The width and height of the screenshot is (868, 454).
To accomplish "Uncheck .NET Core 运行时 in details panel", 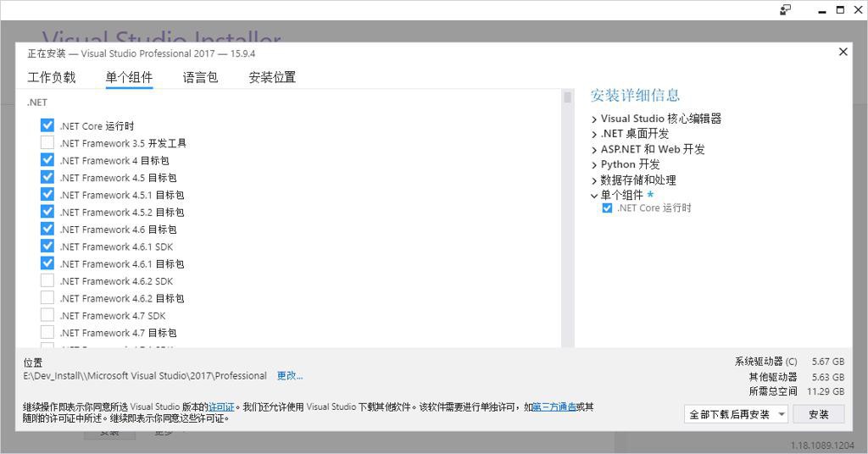I will click(x=607, y=208).
